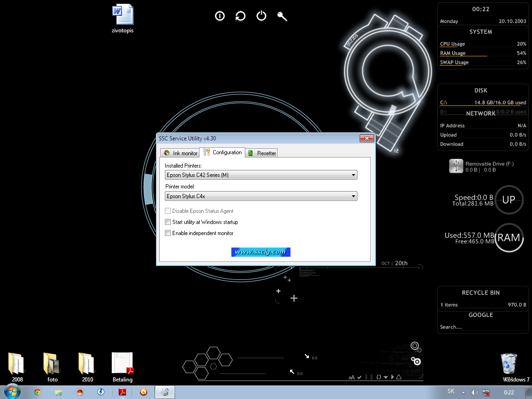Screen dimensions: 532x399
Task: Click the 'Used:557.0 MB' text
Action: click(469, 235)
